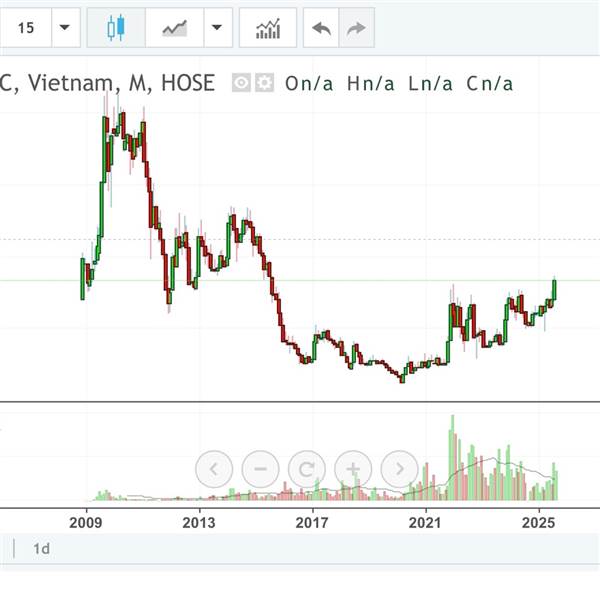Open the indicators chart icon

(x=268, y=28)
